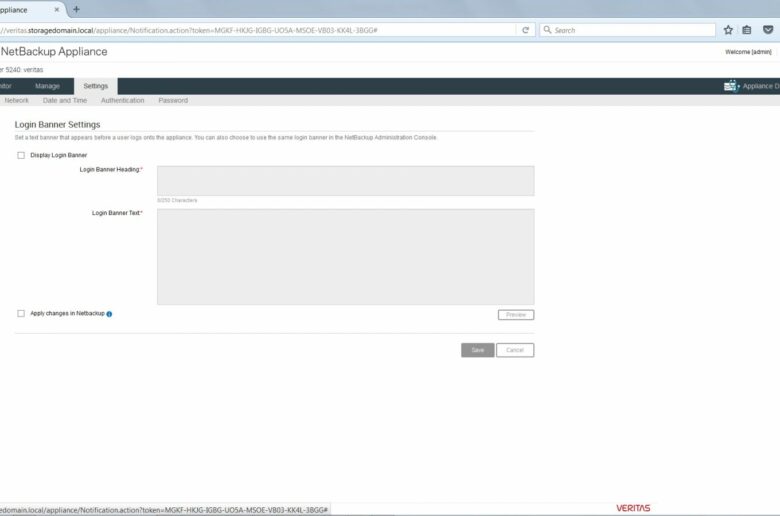Close the Appliance browser tab

pyautogui.click(x=57, y=9)
